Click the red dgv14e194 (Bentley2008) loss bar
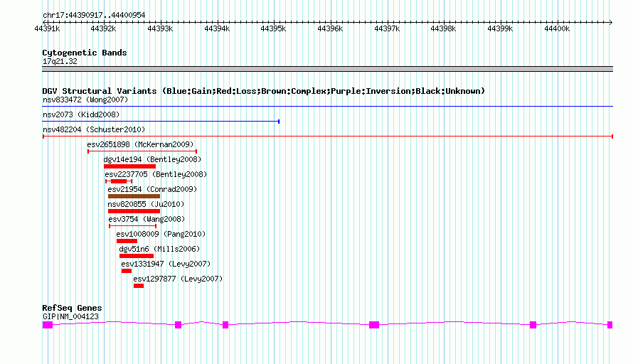Image resolution: width=633 pixels, height=364 pixels. tap(129, 166)
